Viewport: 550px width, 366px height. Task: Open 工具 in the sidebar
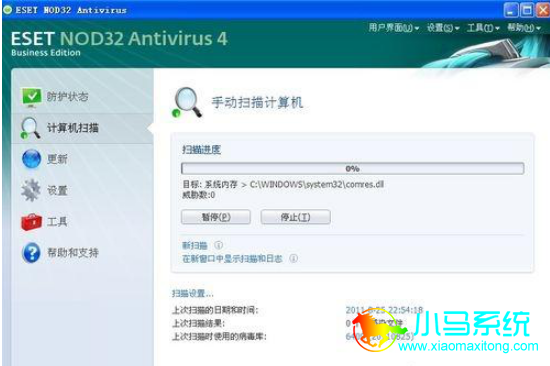tap(57, 221)
